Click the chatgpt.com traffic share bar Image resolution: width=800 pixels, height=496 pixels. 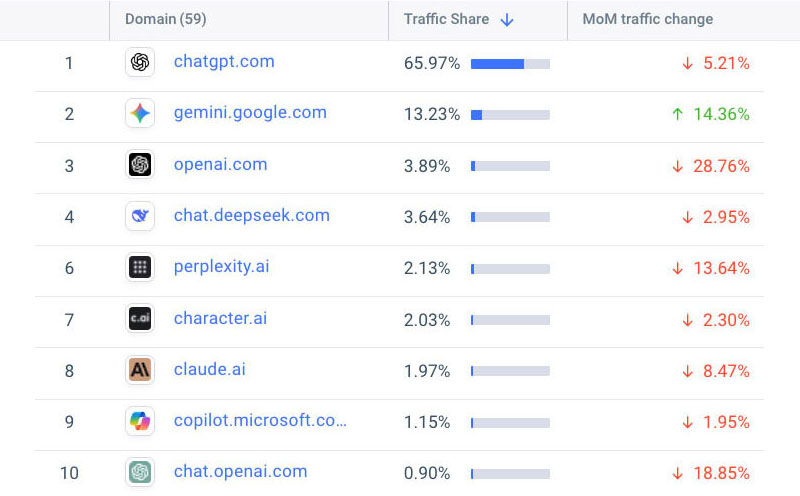[510, 64]
